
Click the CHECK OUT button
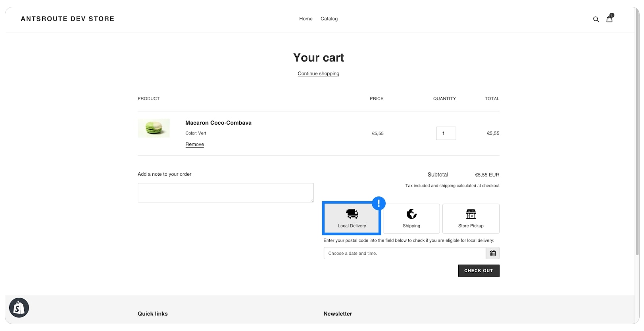point(479,271)
